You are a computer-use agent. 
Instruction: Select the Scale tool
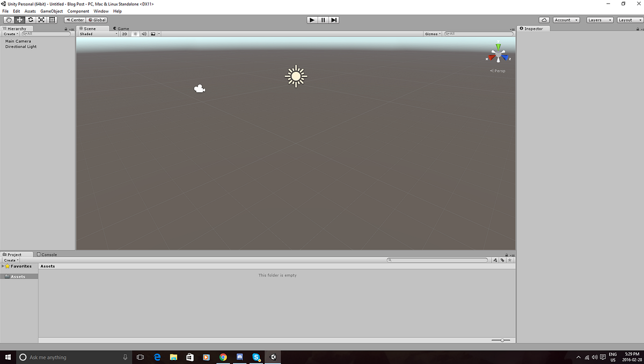41,20
